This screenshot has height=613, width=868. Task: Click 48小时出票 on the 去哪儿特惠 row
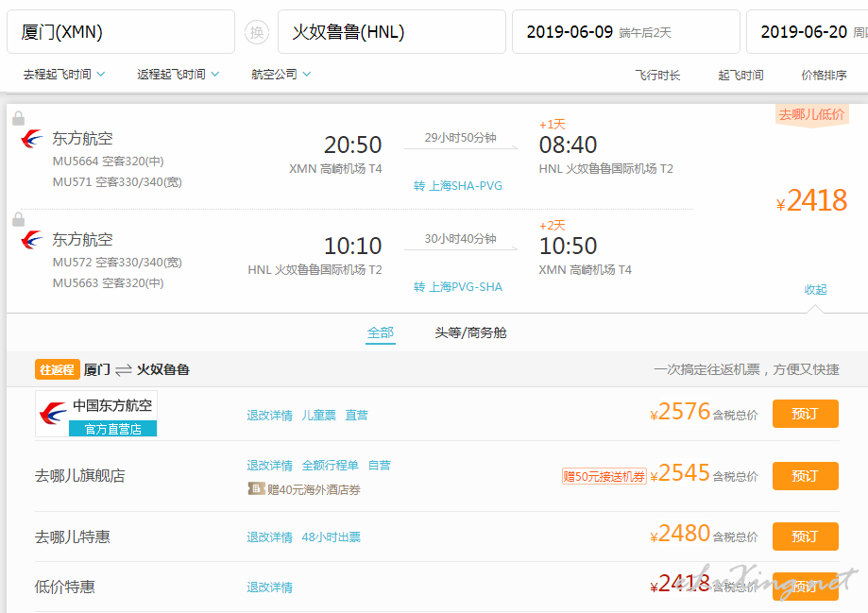click(331, 537)
